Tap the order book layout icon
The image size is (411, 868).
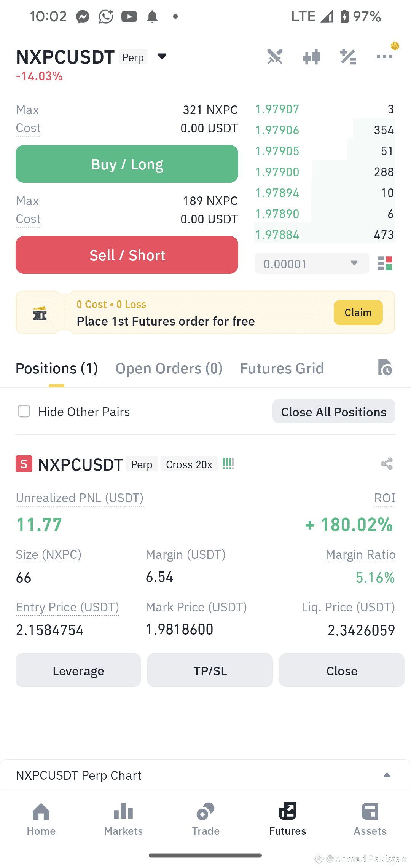click(385, 263)
